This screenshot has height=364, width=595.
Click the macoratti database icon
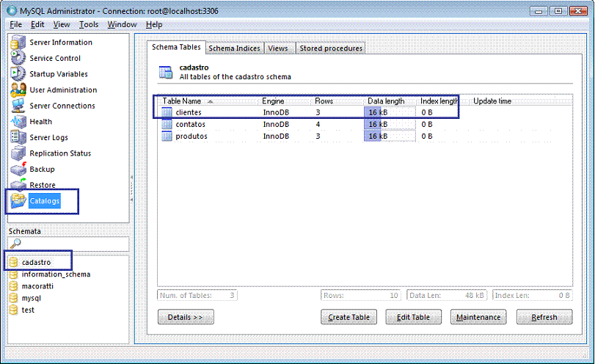coord(14,286)
